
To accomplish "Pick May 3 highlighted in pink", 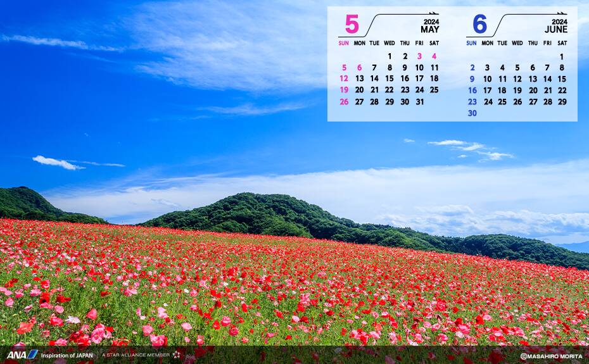I will coord(419,56).
